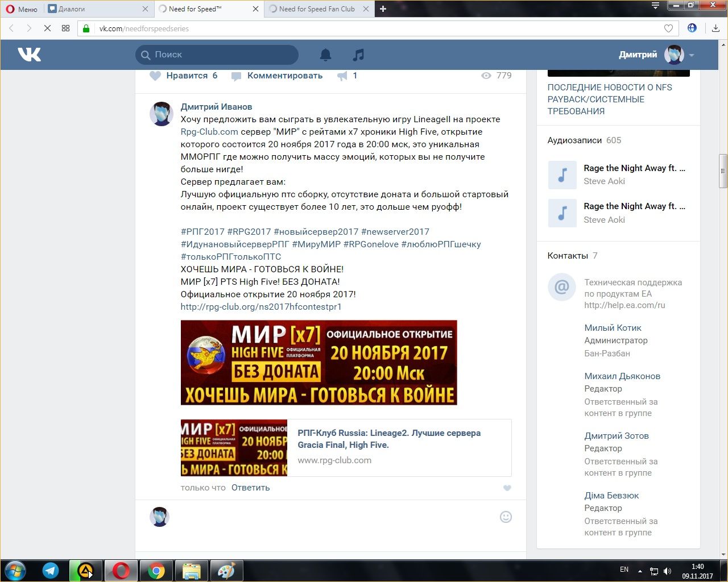Stop page loading with X button
The image size is (728, 582).
pyautogui.click(x=47, y=28)
